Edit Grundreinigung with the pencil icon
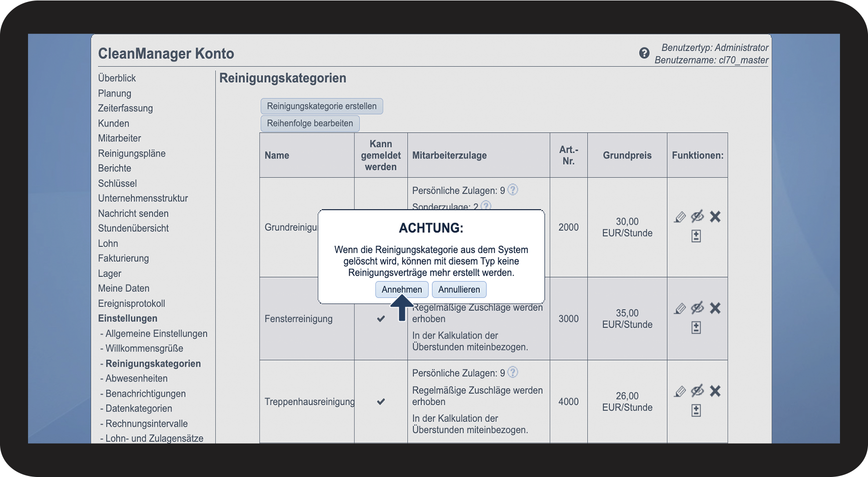The width and height of the screenshot is (868, 477). (680, 217)
